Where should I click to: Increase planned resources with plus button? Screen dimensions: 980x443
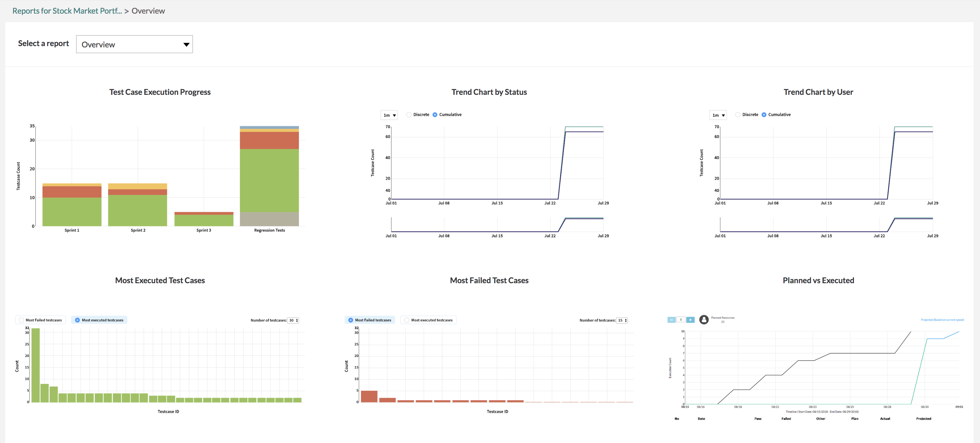[690, 320]
